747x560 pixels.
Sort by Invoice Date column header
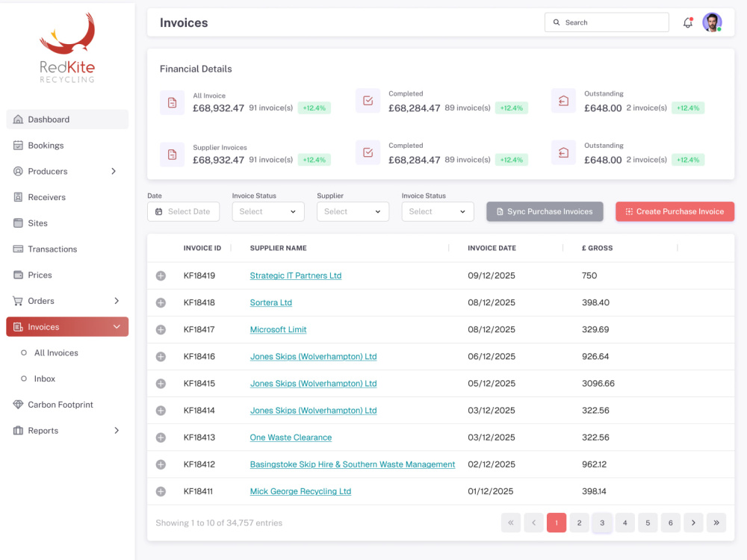492,248
